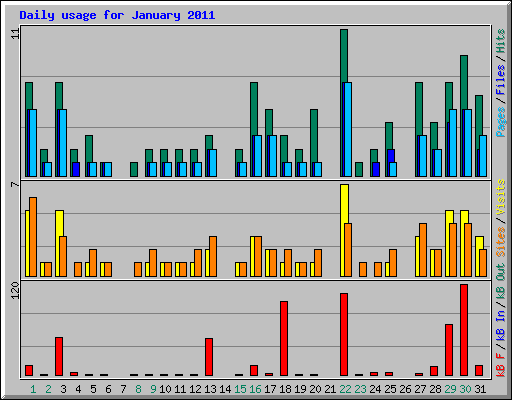
Task: Select day label 14 on the x-axis
Action: click(x=225, y=389)
